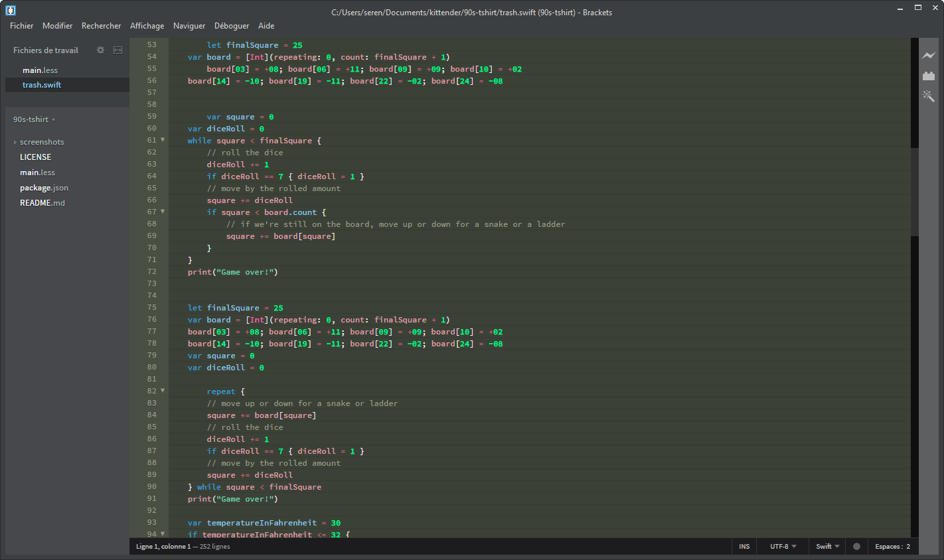944x560 pixels.
Task: Open the README.md file
Action: 42,202
